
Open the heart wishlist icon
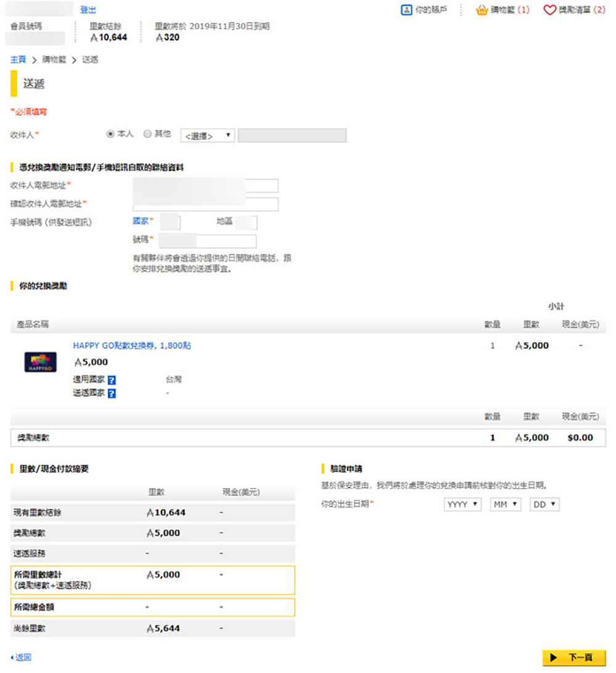pos(549,10)
